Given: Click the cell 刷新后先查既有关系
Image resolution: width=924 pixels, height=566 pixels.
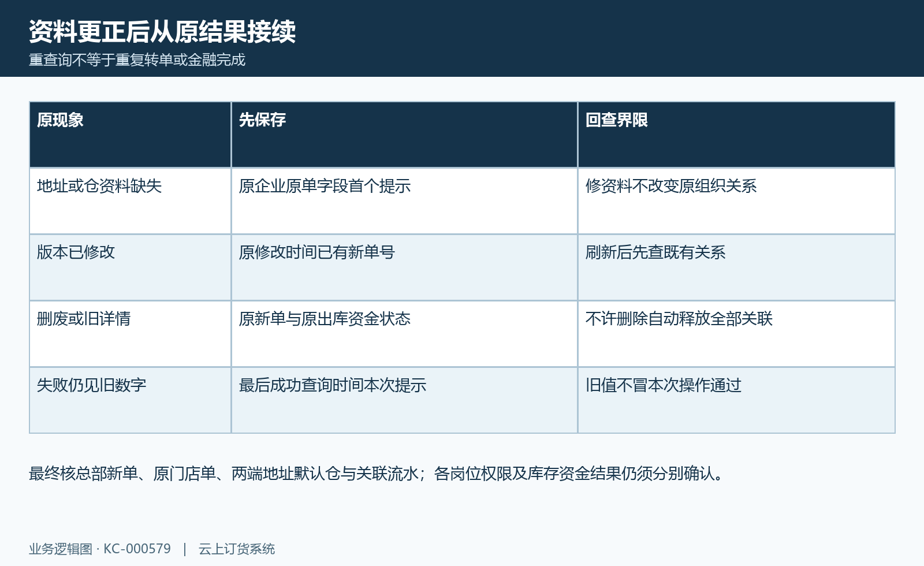Looking at the screenshot, I should coord(736,267).
